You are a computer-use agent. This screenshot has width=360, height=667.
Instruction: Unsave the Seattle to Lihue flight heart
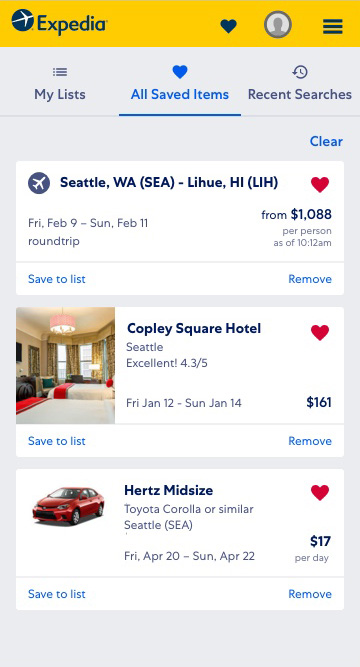320,185
